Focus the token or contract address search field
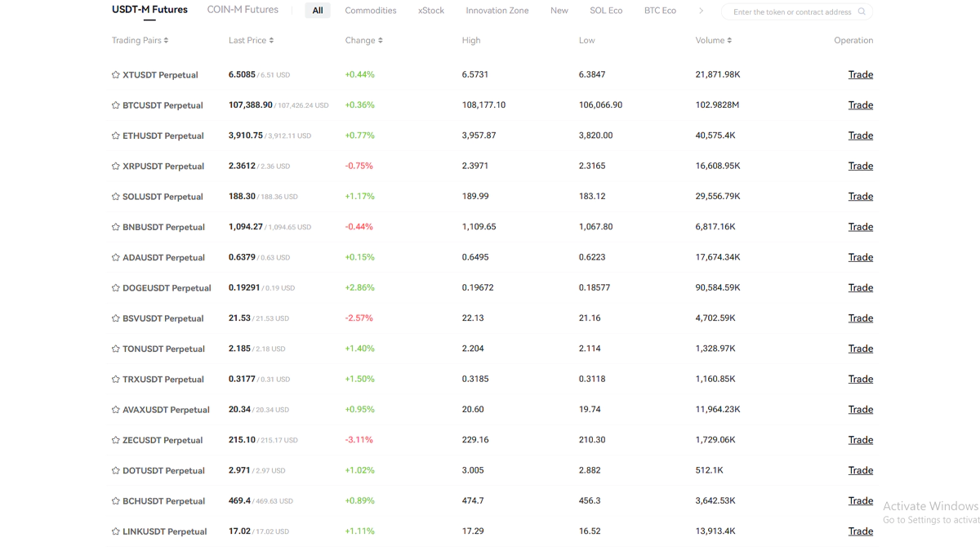 pyautogui.click(x=791, y=12)
